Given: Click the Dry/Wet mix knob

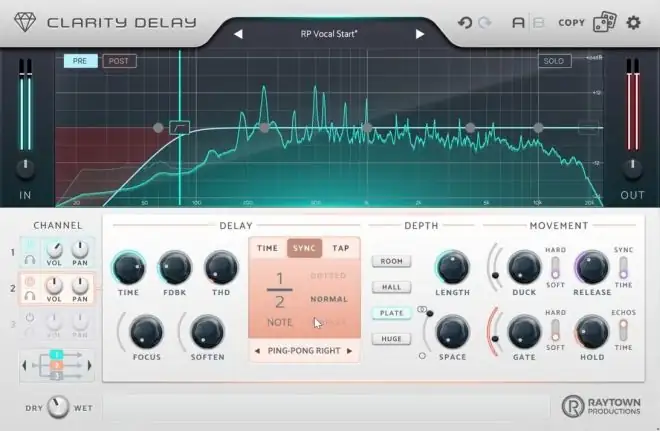Looking at the screenshot, I should point(58,407).
